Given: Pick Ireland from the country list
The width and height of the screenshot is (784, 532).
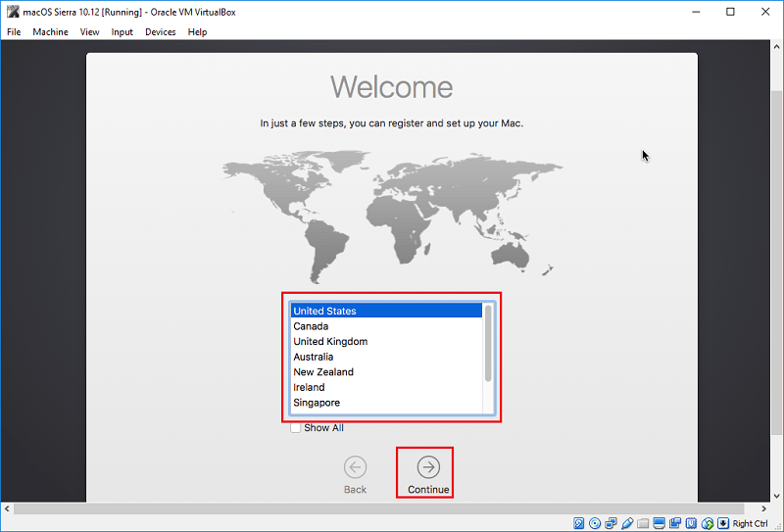Looking at the screenshot, I should [x=386, y=387].
